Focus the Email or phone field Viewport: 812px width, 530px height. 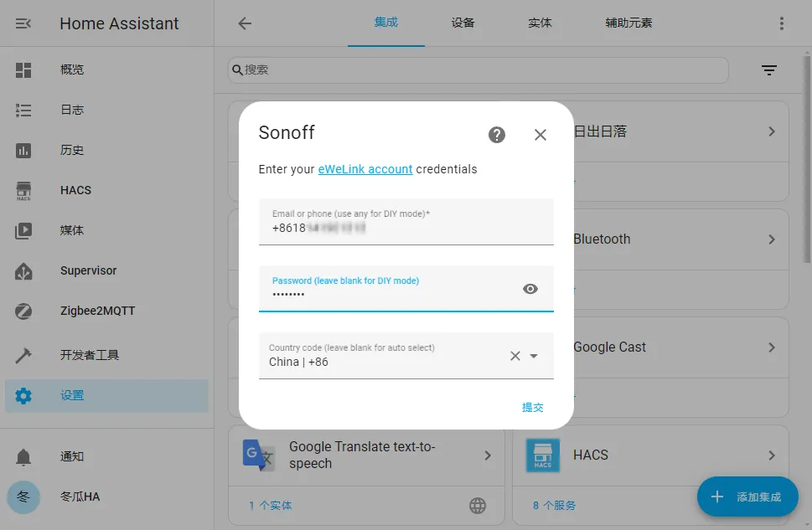(406, 222)
